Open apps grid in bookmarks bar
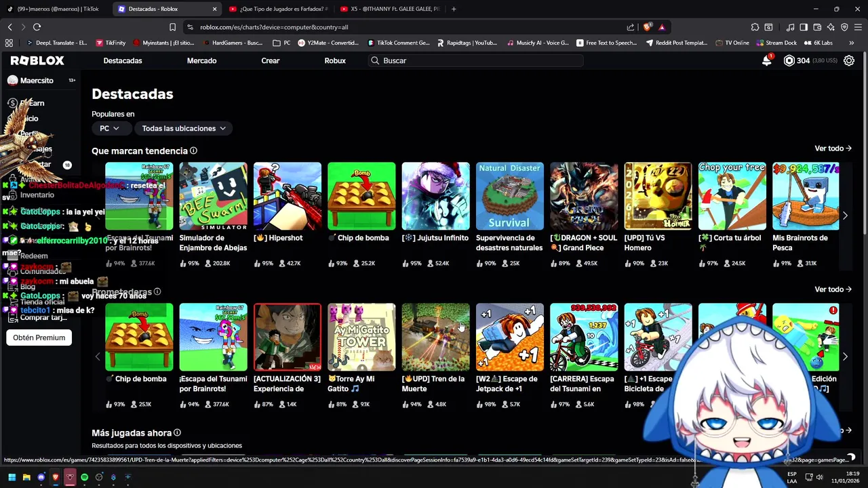The image size is (868, 488). [x=9, y=43]
